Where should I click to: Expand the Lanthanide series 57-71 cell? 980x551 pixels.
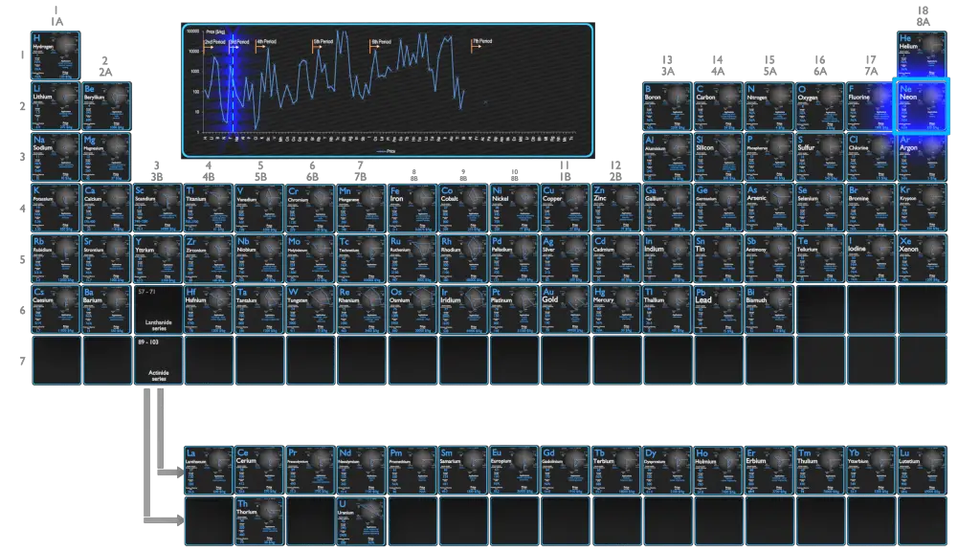pos(158,309)
